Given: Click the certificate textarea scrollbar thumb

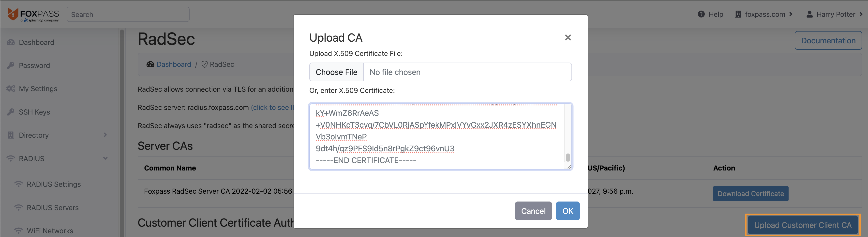Looking at the screenshot, I should [568, 157].
